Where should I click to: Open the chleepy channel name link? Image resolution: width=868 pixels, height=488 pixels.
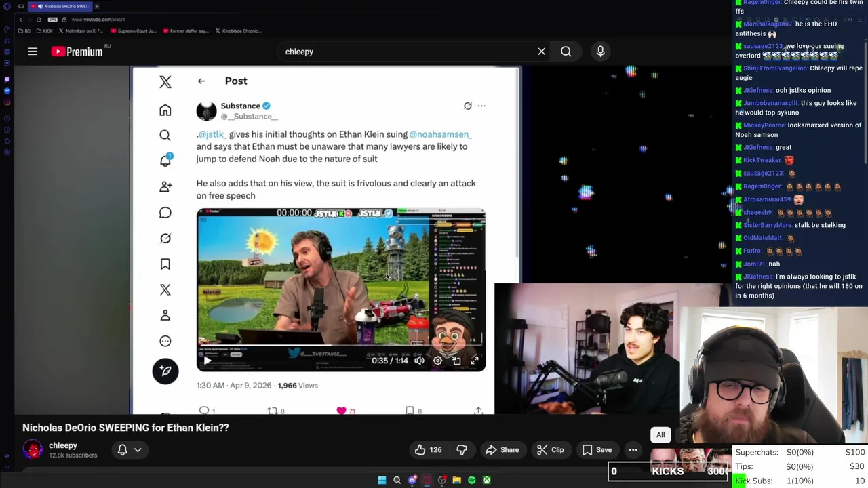coord(63,445)
